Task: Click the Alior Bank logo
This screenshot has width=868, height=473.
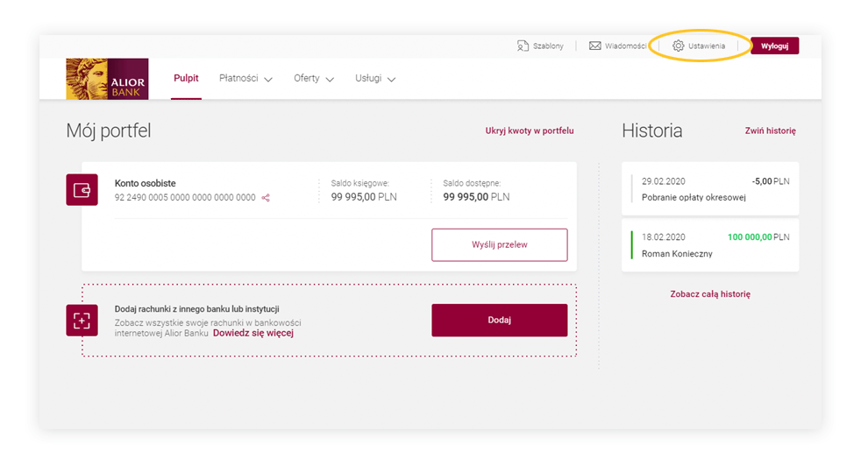Action: pos(107,79)
